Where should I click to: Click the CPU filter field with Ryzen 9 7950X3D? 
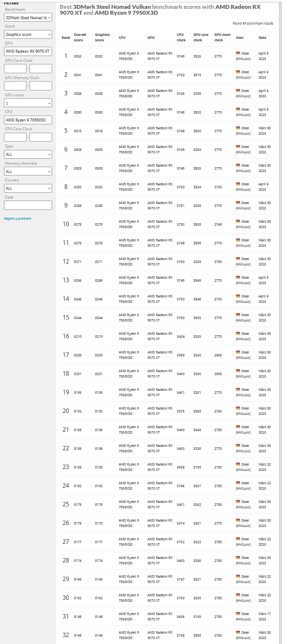[x=28, y=119]
